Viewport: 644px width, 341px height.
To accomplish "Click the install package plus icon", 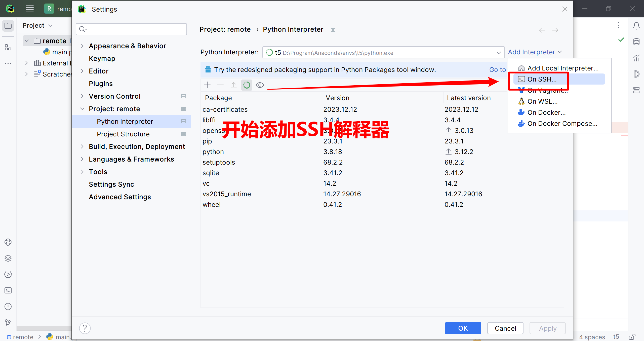I will [207, 85].
